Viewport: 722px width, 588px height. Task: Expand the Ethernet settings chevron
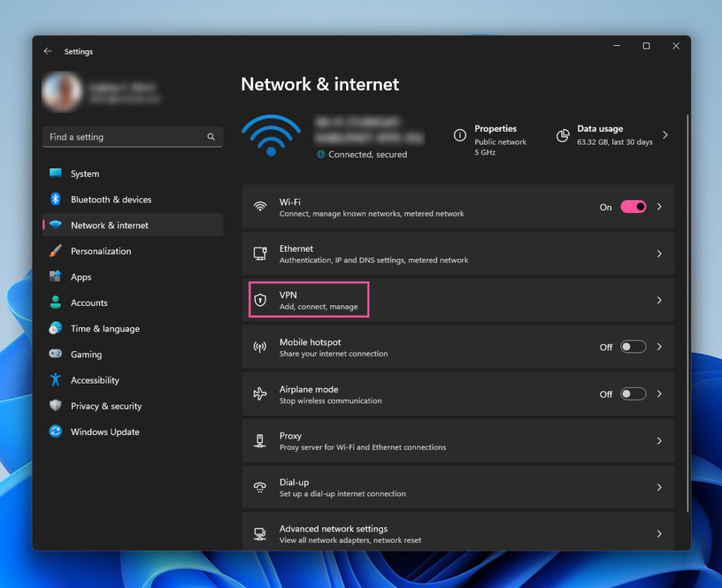pos(659,254)
